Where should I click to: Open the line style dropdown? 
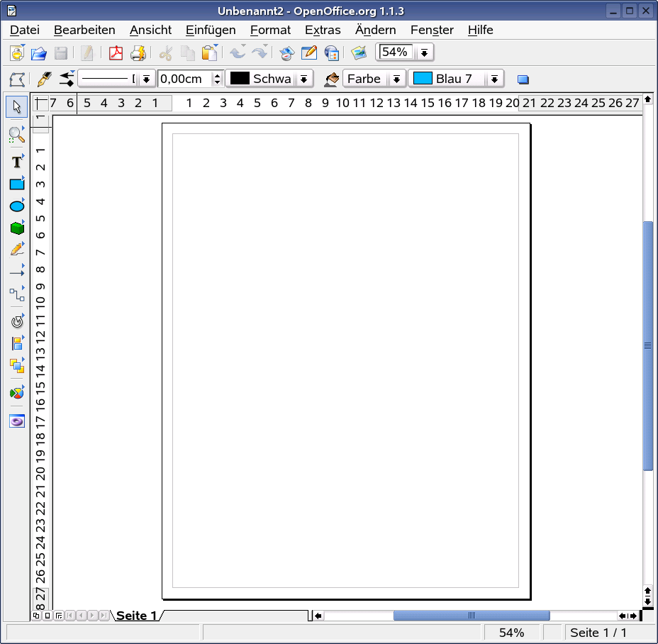[146, 78]
